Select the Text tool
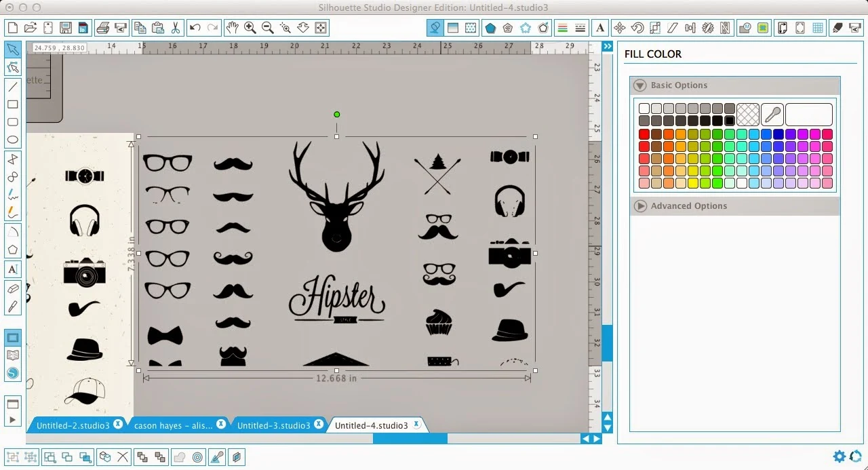 click(x=14, y=269)
